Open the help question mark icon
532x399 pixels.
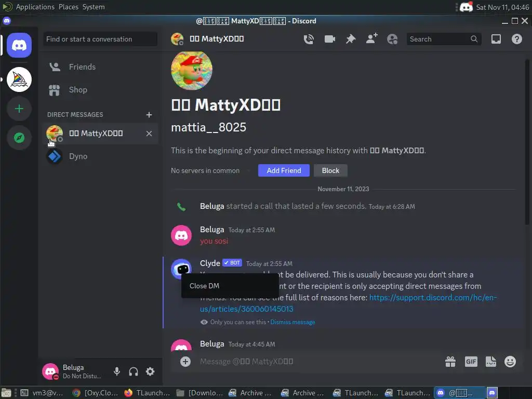[517, 39]
